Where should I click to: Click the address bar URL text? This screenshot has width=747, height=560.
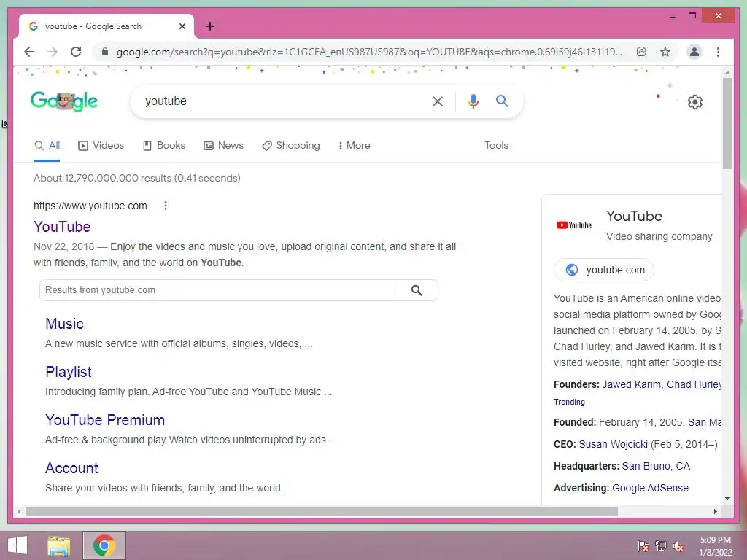[369, 52]
